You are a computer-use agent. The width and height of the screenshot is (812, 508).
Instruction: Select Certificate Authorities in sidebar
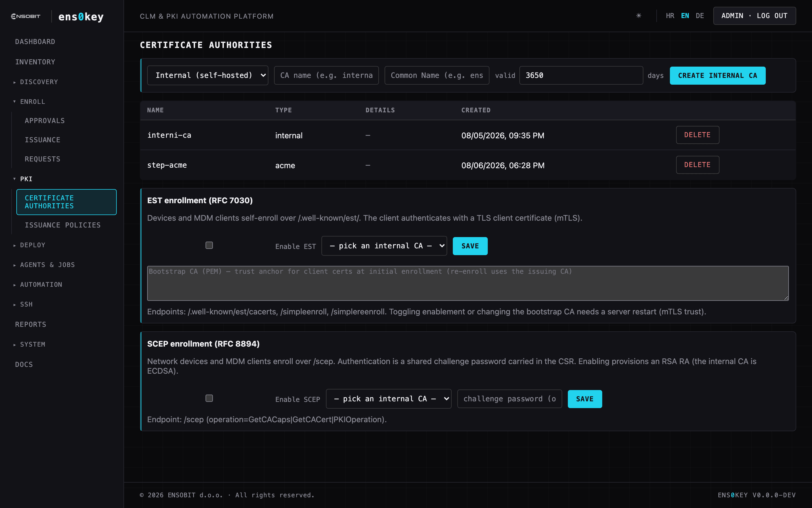(67, 202)
